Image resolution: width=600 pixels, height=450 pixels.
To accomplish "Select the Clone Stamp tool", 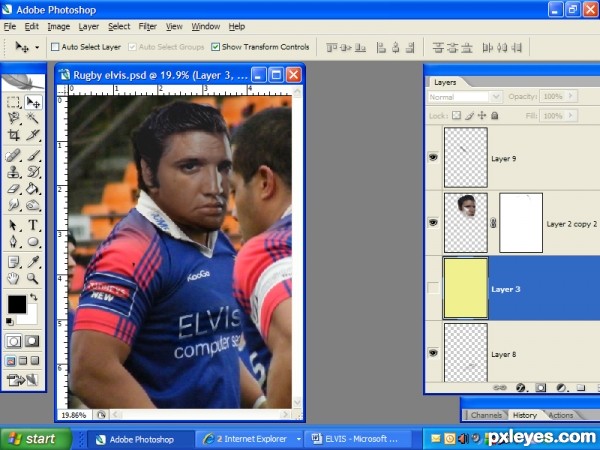I will (x=13, y=172).
